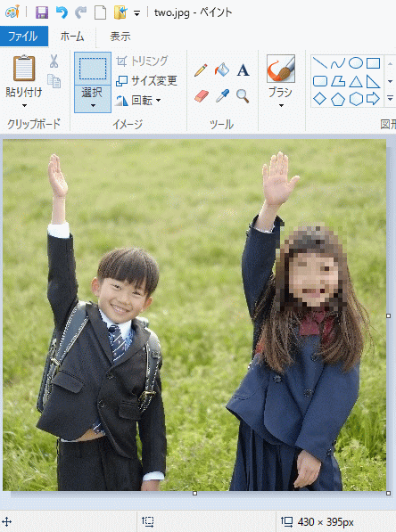396x532 pixels.
Task: Choose the rectangular 選択 tool
Action: pyautogui.click(x=93, y=69)
